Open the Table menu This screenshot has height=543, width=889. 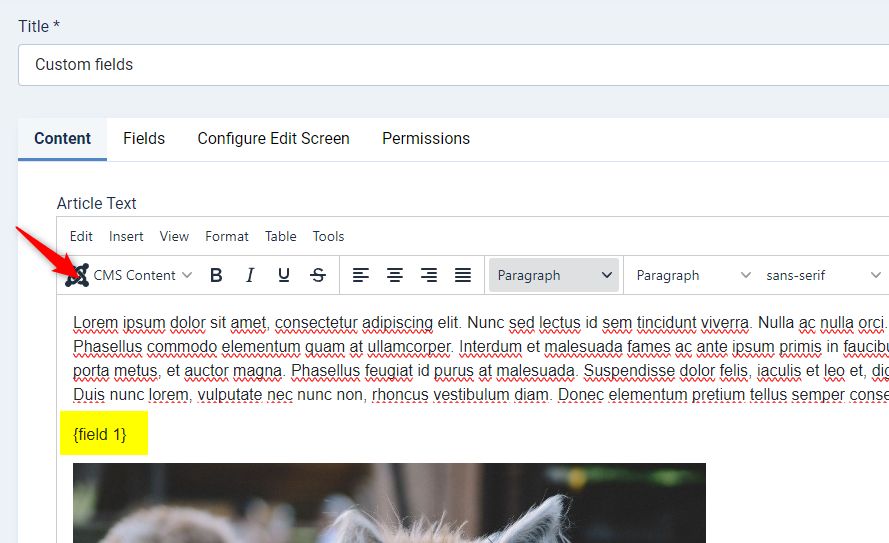(x=281, y=236)
